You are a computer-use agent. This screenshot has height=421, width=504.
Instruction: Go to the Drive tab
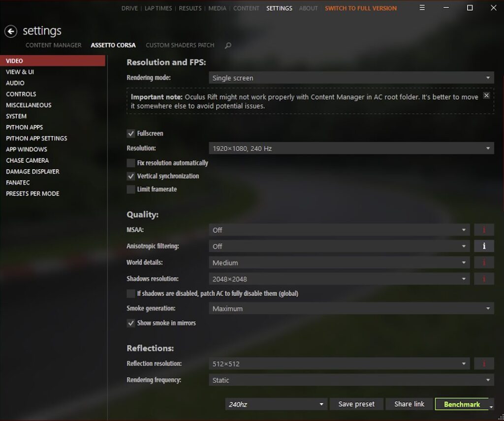129,8
